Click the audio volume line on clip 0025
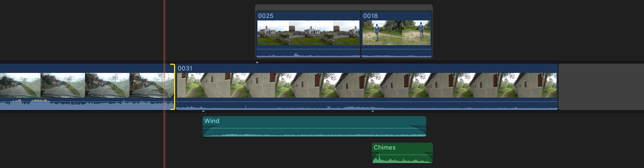 click(x=308, y=49)
